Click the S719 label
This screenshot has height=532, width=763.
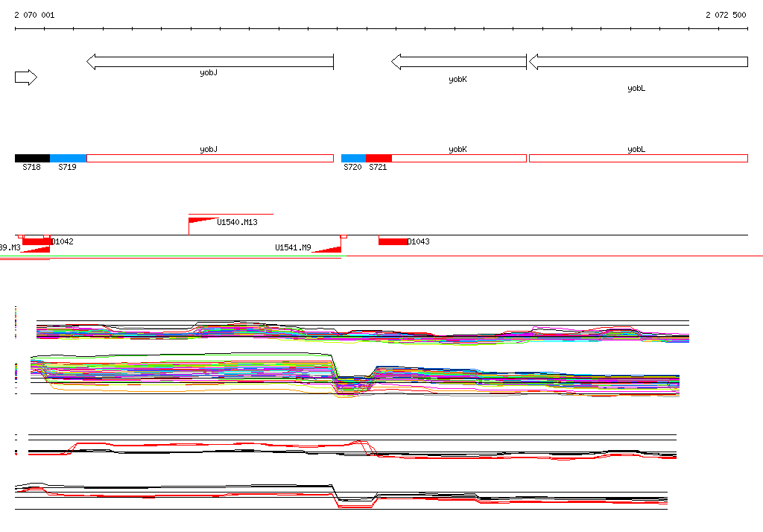67,167
